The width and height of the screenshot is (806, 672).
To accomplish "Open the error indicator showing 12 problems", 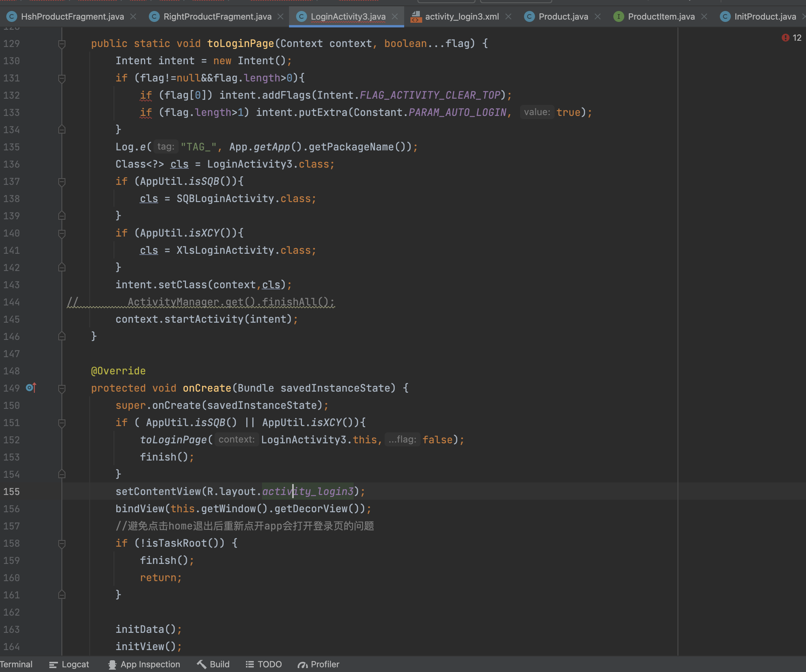I will pos(792,38).
